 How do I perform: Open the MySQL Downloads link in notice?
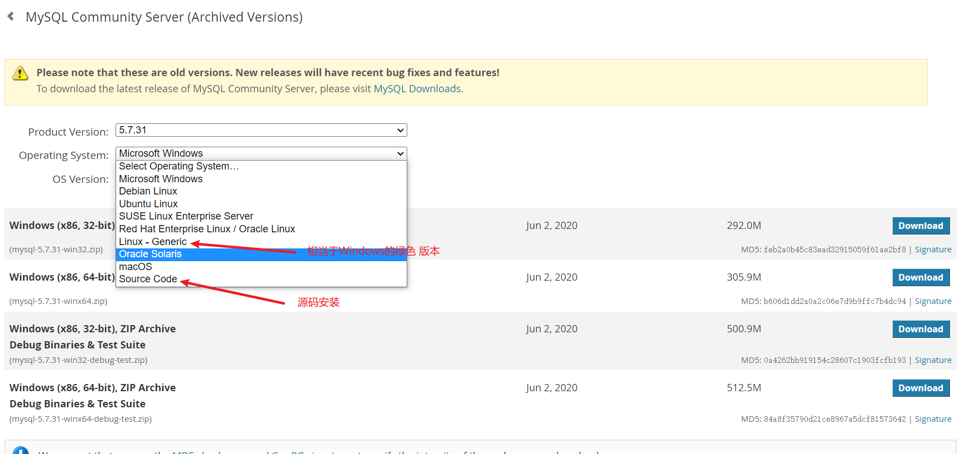tap(417, 89)
